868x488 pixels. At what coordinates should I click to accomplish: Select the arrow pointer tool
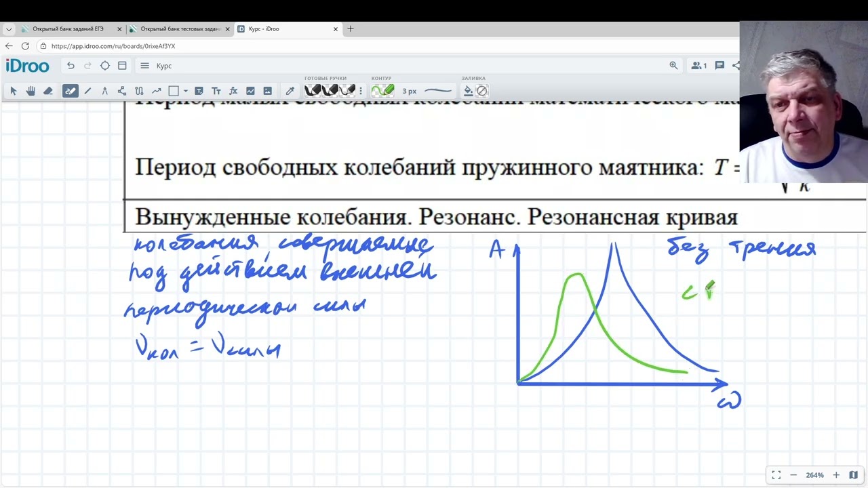(x=13, y=91)
